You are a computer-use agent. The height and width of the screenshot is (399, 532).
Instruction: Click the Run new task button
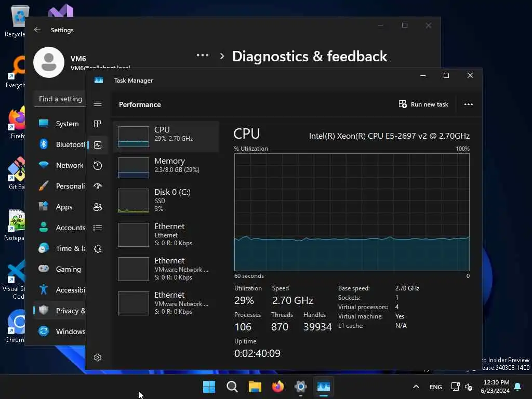click(423, 104)
